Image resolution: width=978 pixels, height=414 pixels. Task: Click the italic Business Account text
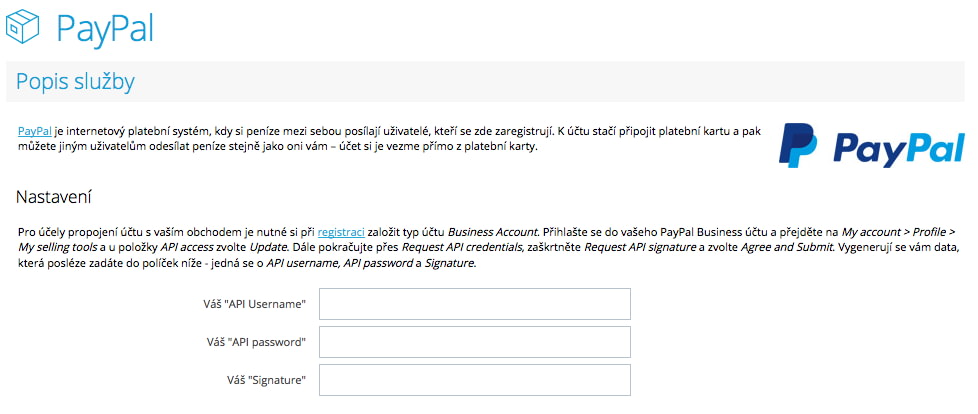click(x=491, y=232)
